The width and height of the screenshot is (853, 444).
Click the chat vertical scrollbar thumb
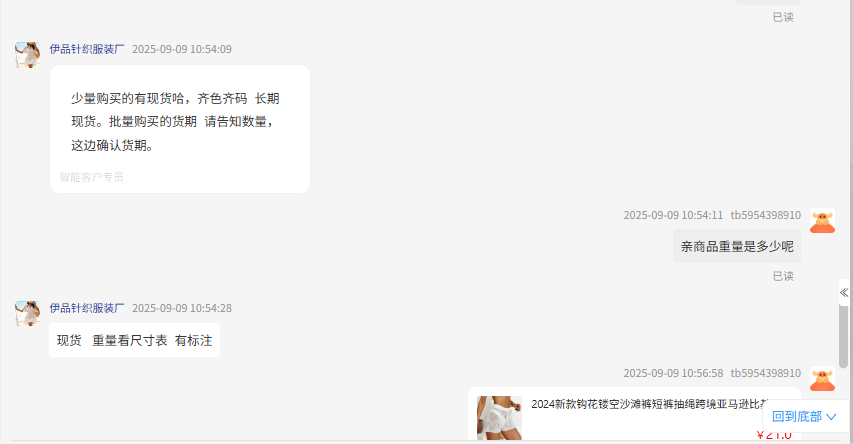click(844, 336)
